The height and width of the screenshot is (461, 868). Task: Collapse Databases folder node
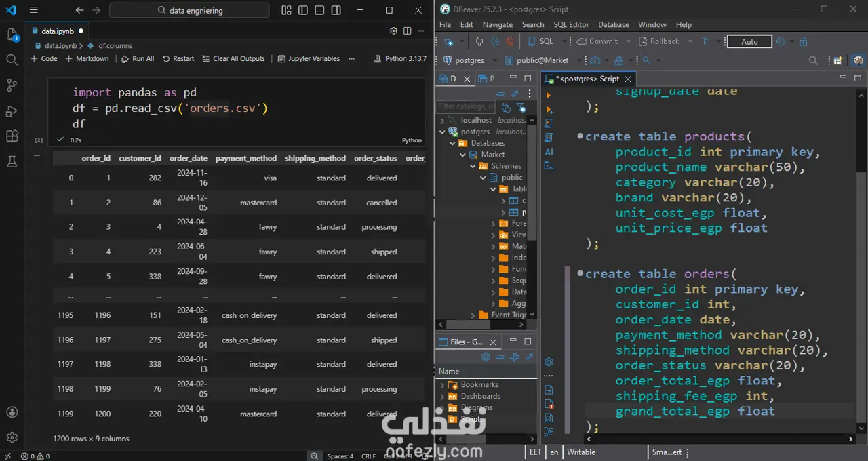tap(453, 143)
